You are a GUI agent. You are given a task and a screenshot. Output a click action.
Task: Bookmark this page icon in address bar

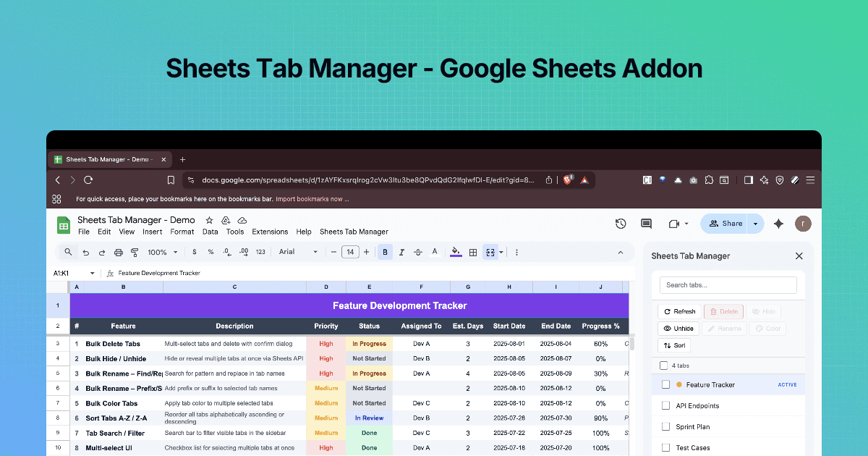tap(171, 180)
